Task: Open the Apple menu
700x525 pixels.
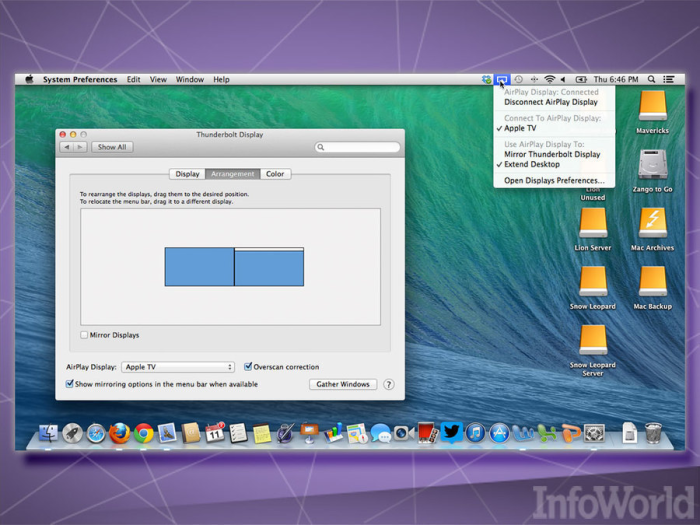Action: coord(29,79)
